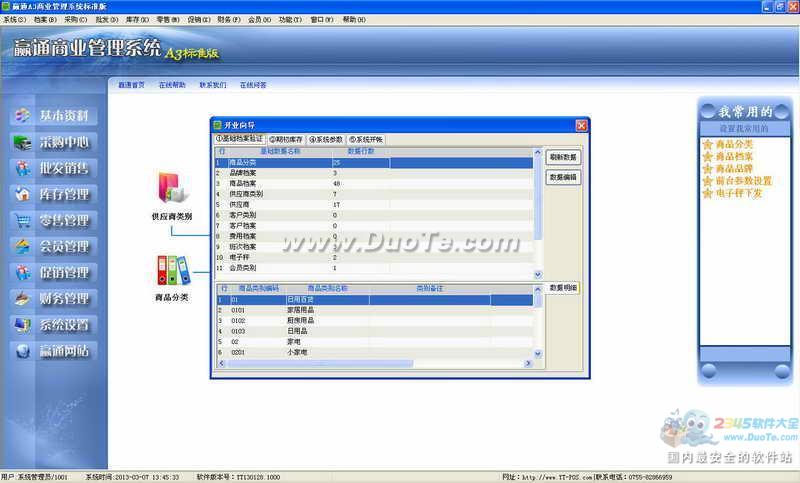Image resolution: width=800 pixels, height=483 pixels.
Task: Open the 基本资料 sidebar module
Action: click(x=54, y=116)
